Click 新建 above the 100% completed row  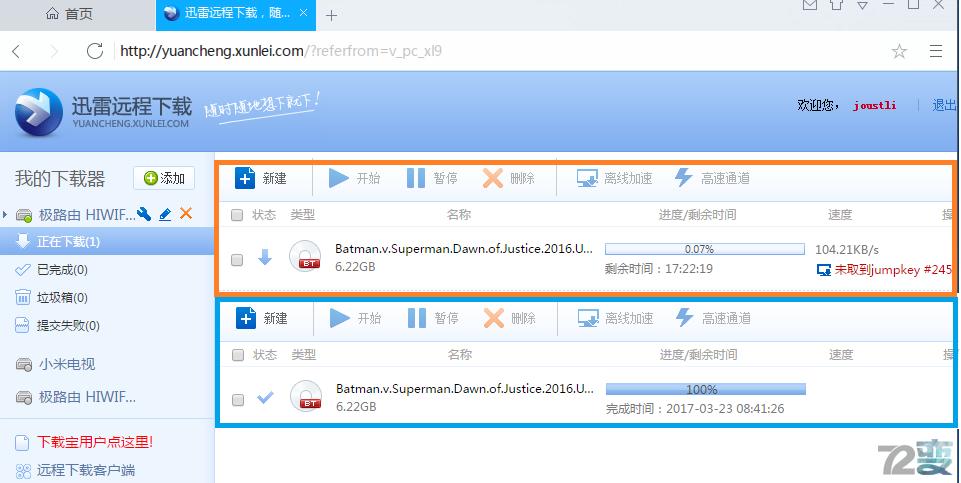pos(262,318)
